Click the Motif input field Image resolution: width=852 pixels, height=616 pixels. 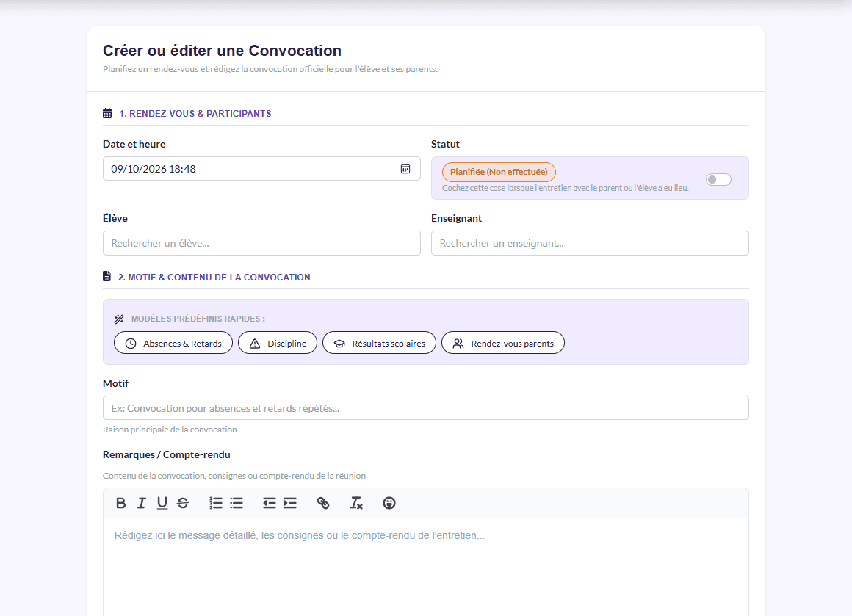click(426, 408)
